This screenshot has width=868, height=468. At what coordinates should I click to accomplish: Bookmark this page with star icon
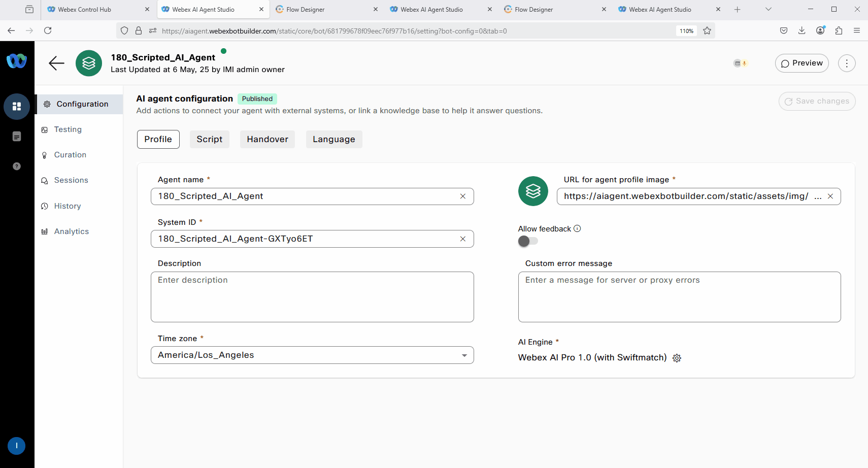[x=707, y=31]
